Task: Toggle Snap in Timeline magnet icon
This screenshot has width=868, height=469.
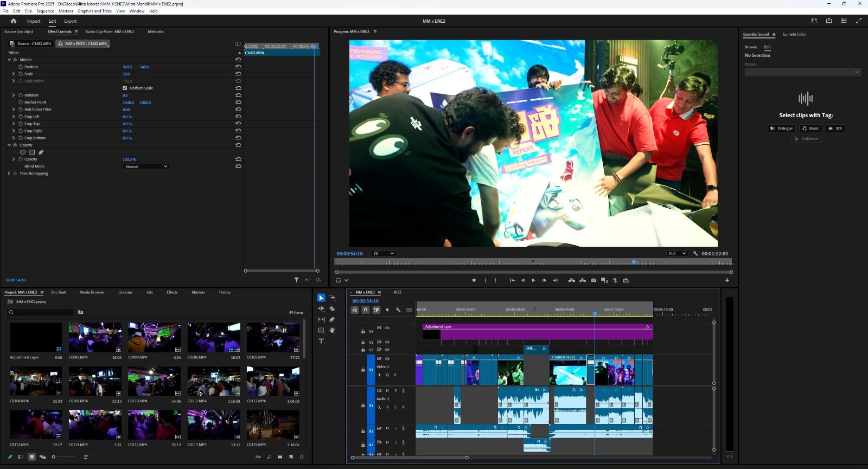Action: pos(366,310)
